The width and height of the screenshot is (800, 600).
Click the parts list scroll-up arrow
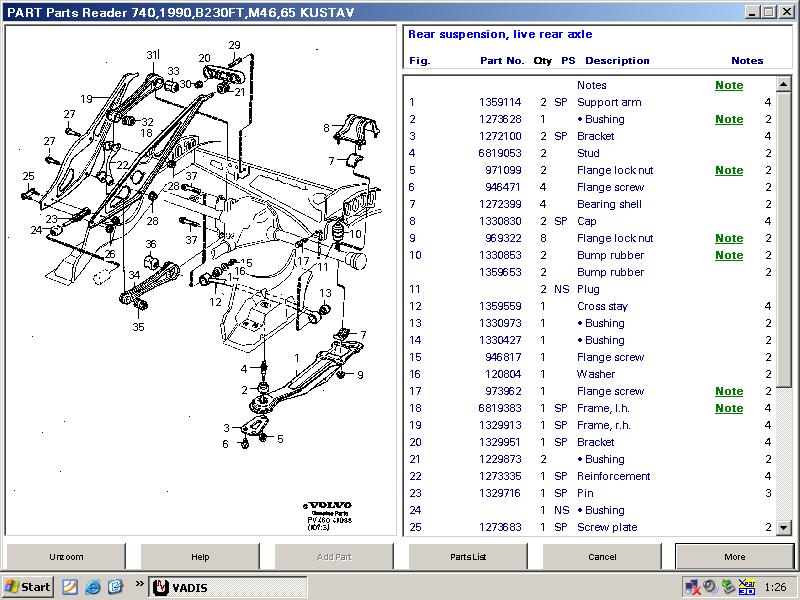(x=784, y=84)
